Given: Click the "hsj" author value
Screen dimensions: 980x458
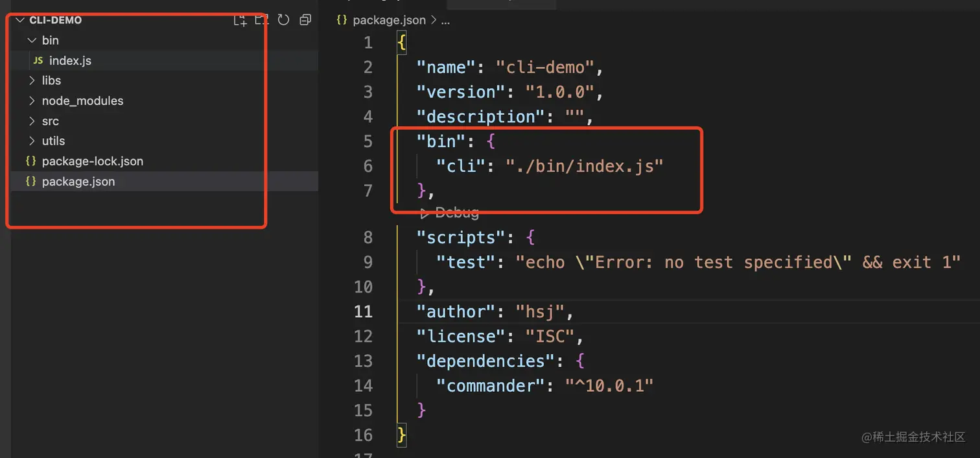Looking at the screenshot, I should pos(541,311).
